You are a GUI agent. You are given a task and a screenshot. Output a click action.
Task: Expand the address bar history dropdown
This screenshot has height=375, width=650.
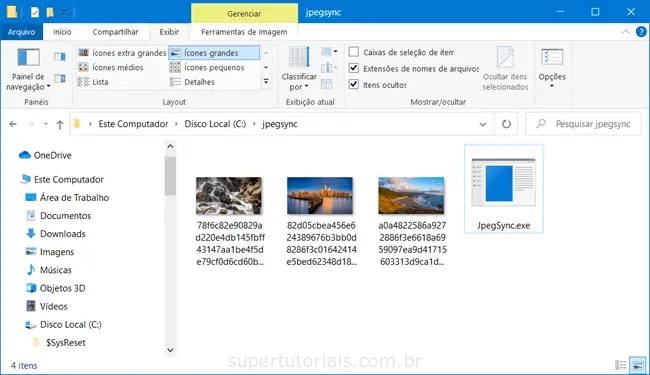pyautogui.click(x=483, y=124)
